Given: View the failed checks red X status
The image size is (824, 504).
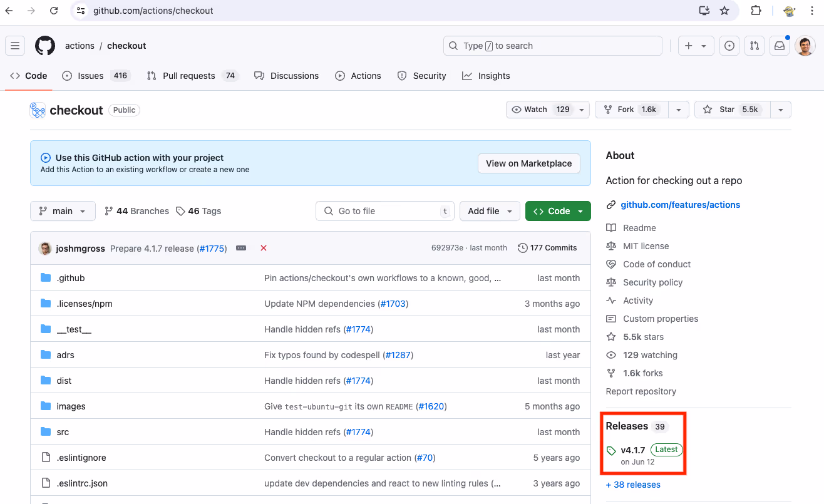Looking at the screenshot, I should click(x=264, y=248).
